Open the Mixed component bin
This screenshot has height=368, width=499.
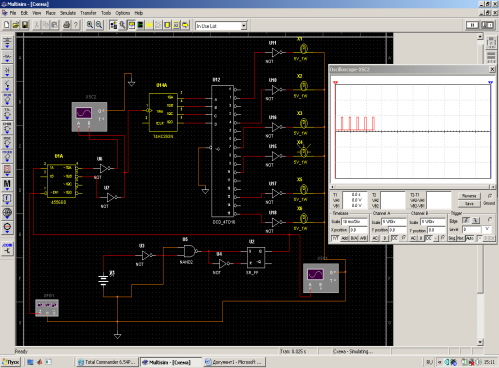coord(7,157)
